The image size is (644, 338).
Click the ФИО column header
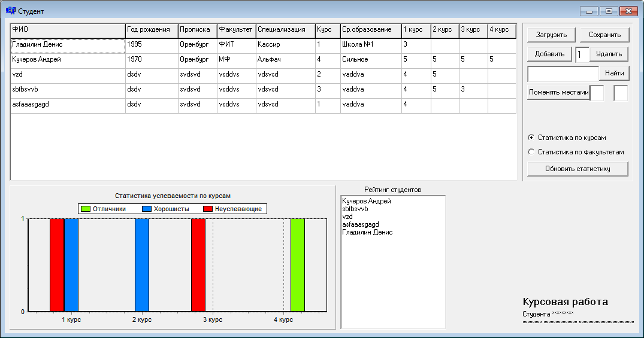(68, 31)
